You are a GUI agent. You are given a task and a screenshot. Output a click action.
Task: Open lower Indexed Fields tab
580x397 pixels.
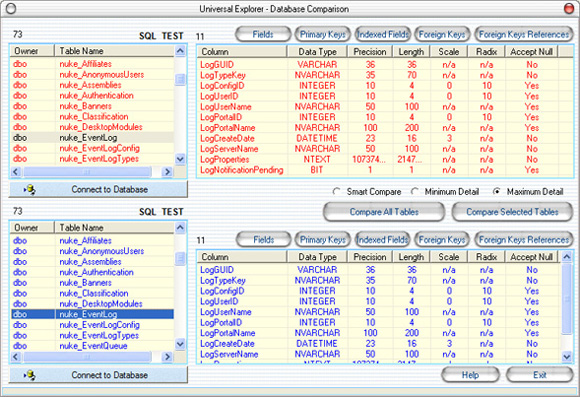[x=382, y=240]
